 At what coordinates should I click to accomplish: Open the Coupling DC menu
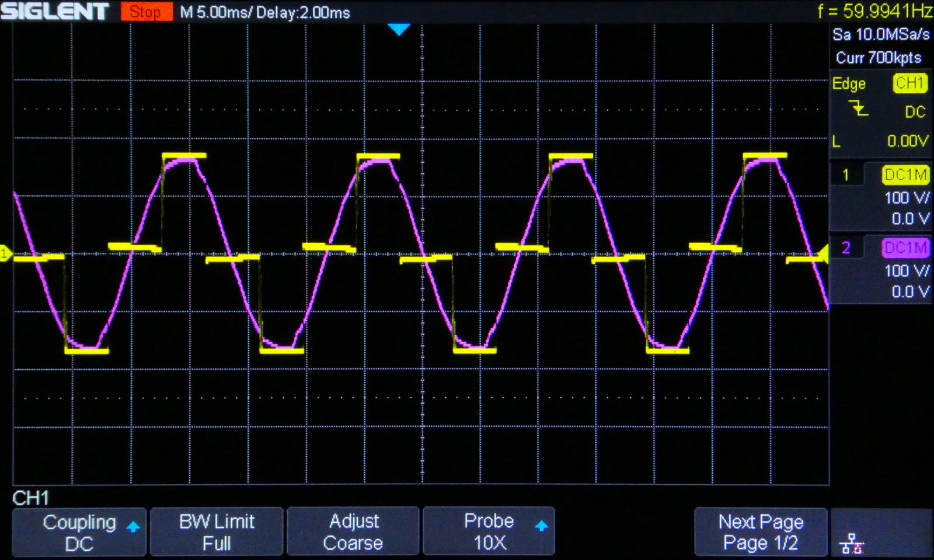[79, 532]
